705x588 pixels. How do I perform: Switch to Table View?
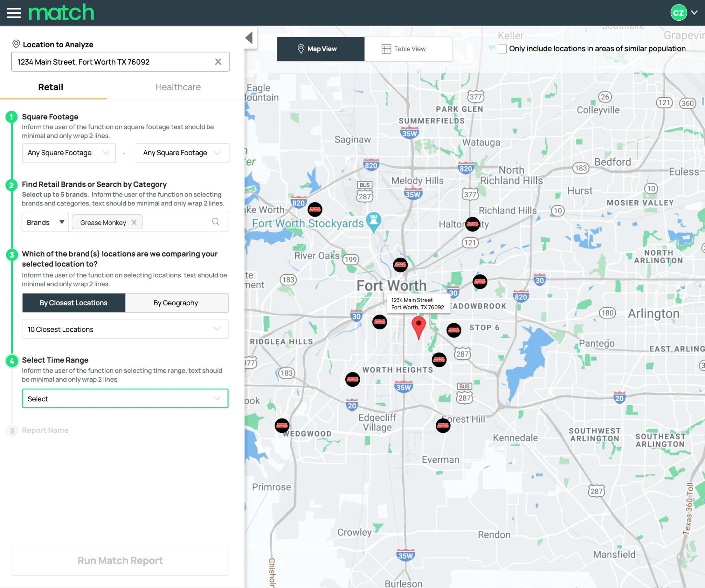coord(408,49)
